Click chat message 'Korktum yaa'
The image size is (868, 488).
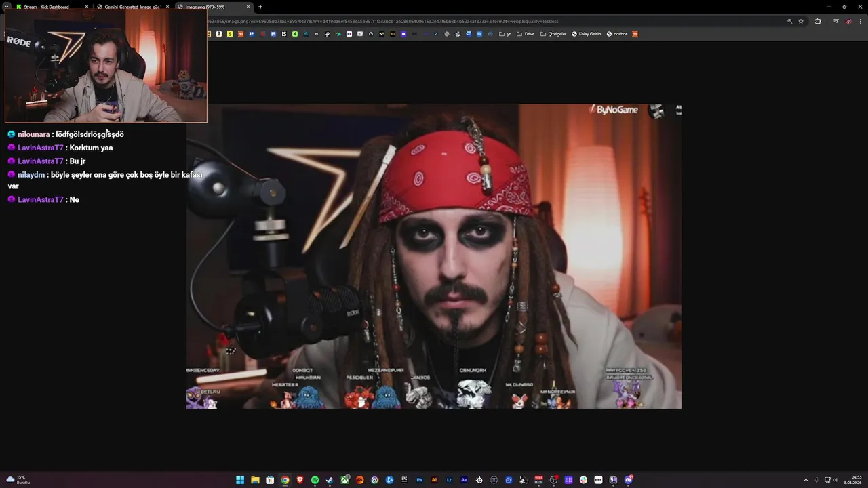coord(91,148)
